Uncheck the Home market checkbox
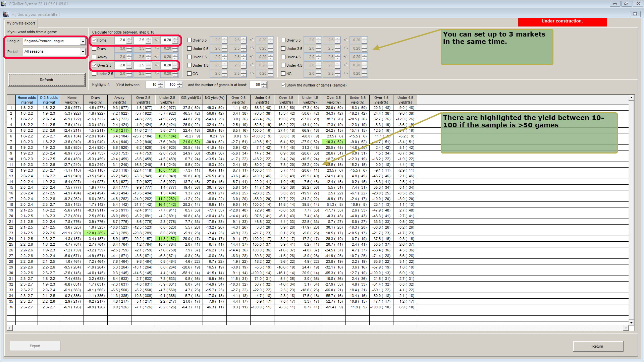Screen dimensions: 644x362 [94, 40]
